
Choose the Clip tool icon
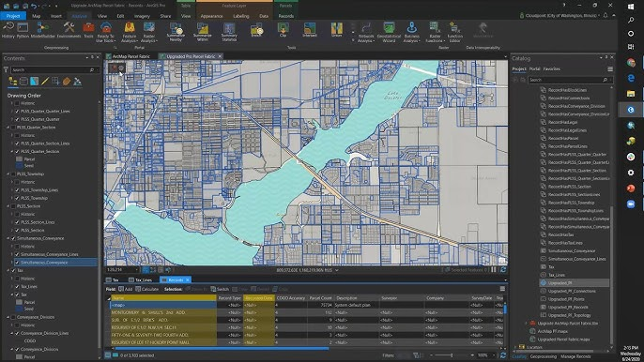coord(283,30)
